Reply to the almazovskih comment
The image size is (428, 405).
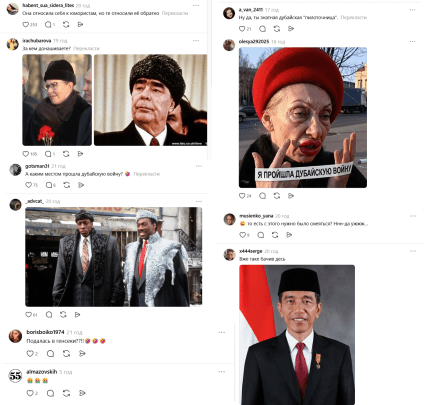[x=50, y=393]
